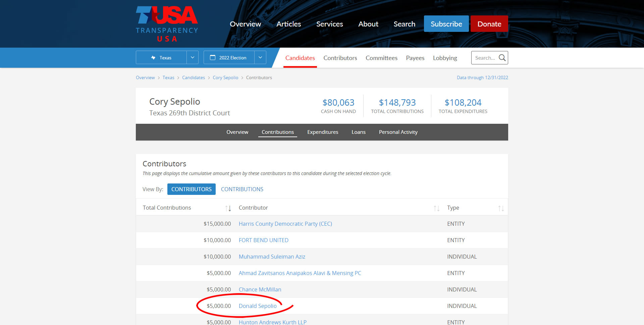Viewport: 644px width, 325px height.
Task: Click the $15,000.00 amount cell
Action: pos(217,224)
